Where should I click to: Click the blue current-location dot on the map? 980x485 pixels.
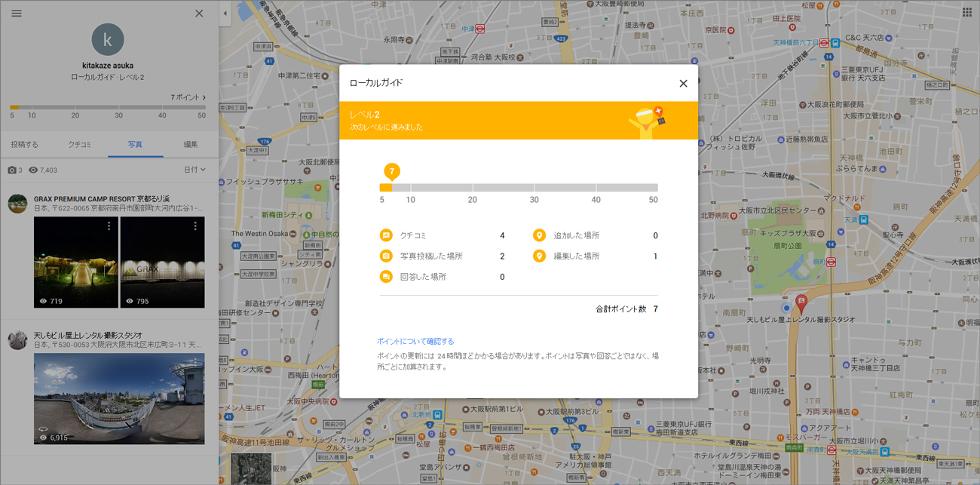[x=786, y=308]
